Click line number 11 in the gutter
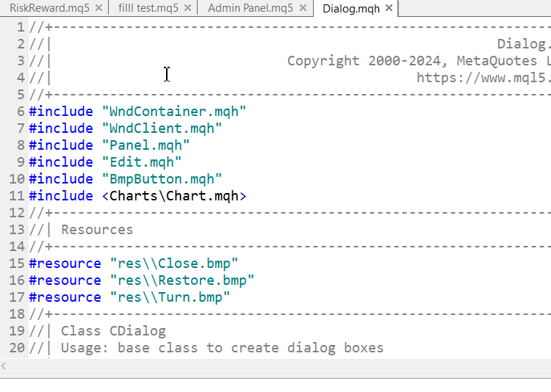 (x=17, y=196)
